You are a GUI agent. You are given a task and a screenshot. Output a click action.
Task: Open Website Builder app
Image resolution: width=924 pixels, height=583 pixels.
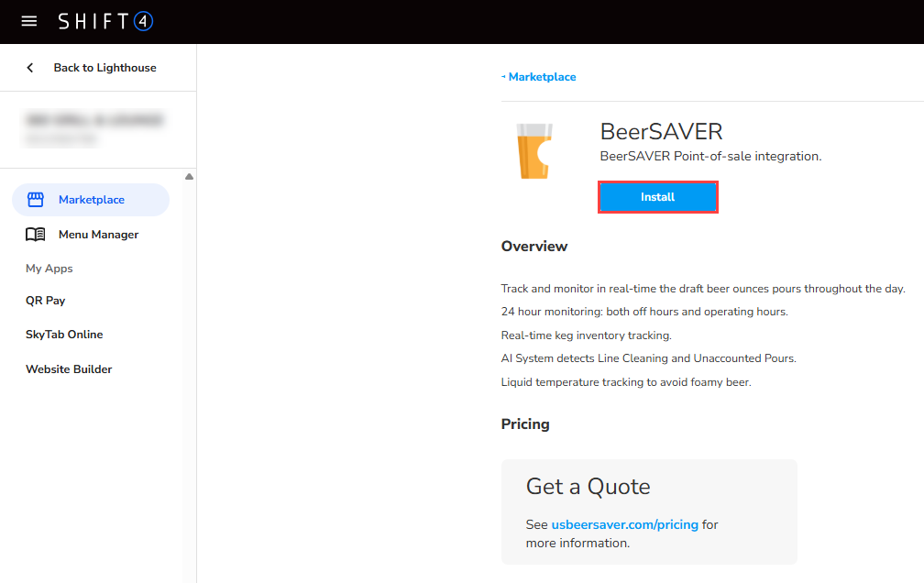[69, 369]
